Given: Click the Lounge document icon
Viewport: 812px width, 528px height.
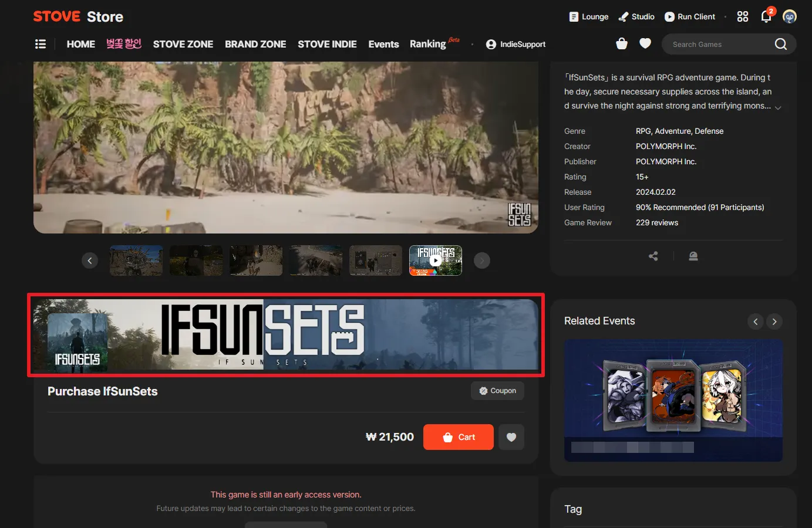Looking at the screenshot, I should point(574,17).
